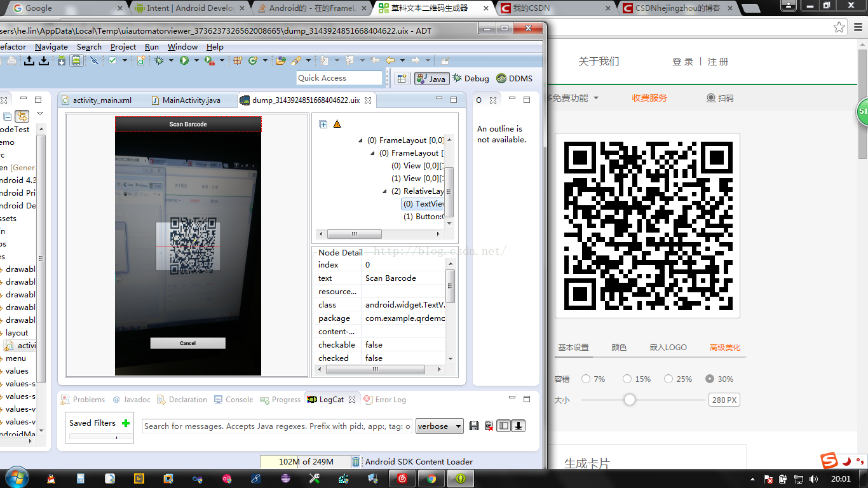This screenshot has width=868, height=488.
Task: Switch to the Debug perspective
Action: click(471, 78)
